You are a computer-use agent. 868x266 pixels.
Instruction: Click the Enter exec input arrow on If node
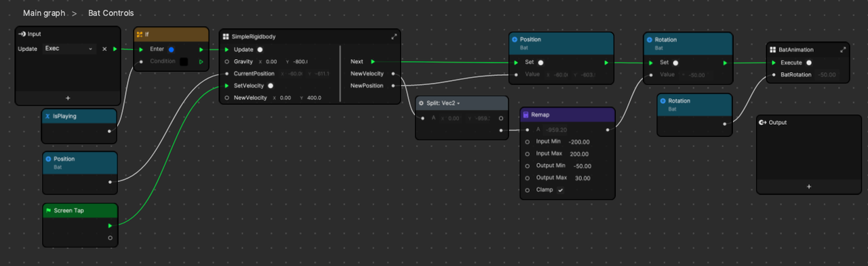141,50
